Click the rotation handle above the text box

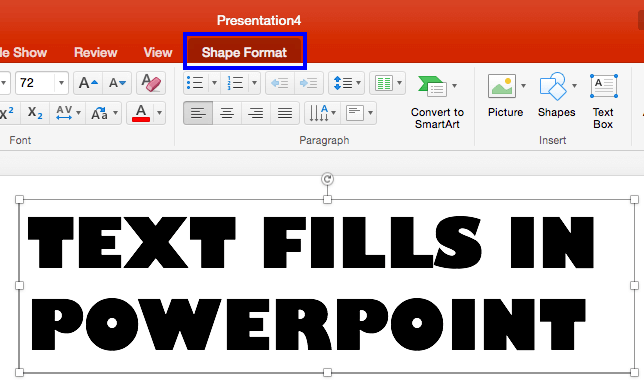(x=327, y=179)
